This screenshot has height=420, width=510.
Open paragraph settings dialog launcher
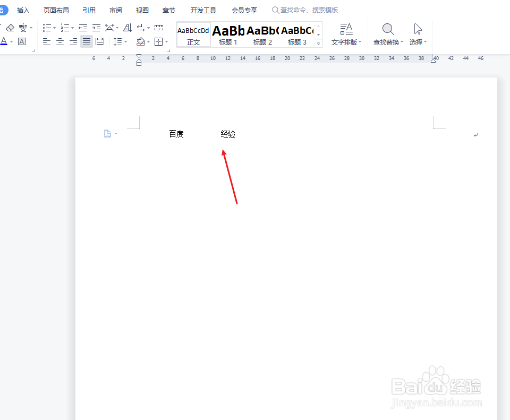pyautogui.click(x=168, y=51)
